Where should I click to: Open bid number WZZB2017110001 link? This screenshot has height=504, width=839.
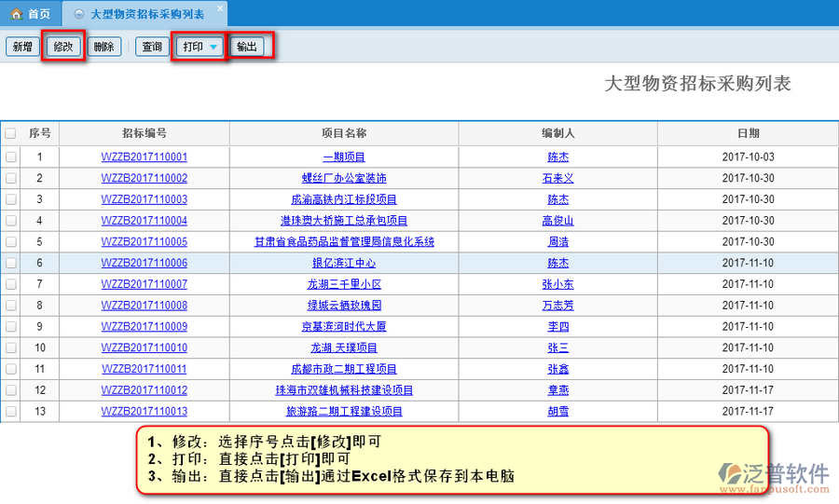coord(144,157)
